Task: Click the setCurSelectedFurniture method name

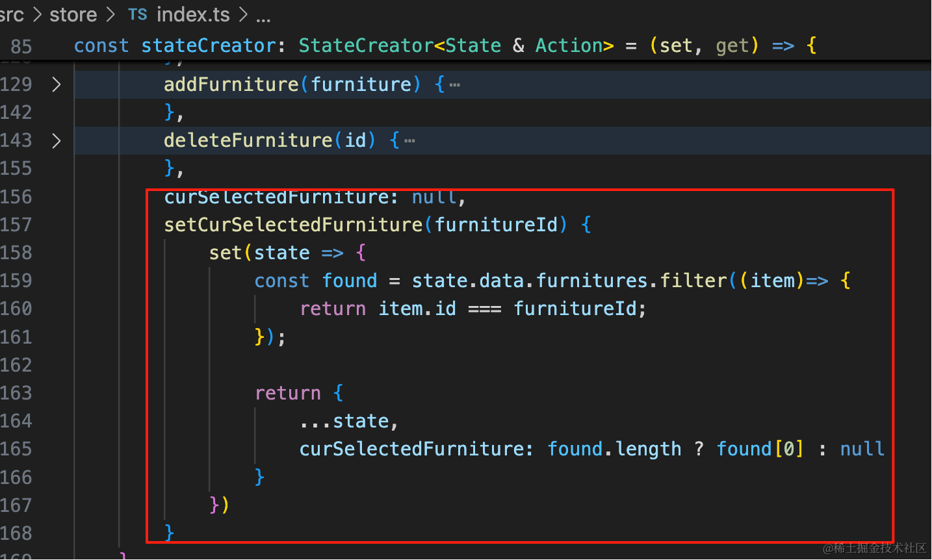Action: coord(294,225)
